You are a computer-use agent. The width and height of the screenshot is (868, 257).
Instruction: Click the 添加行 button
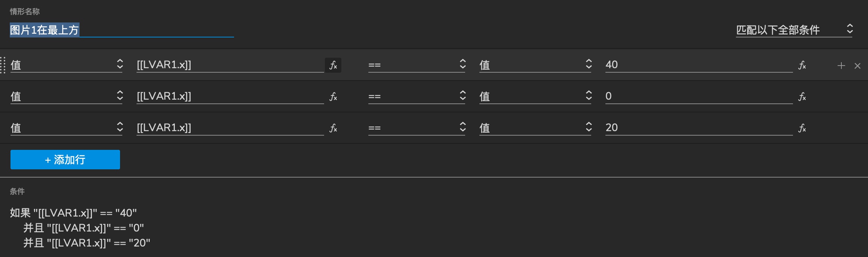65,160
